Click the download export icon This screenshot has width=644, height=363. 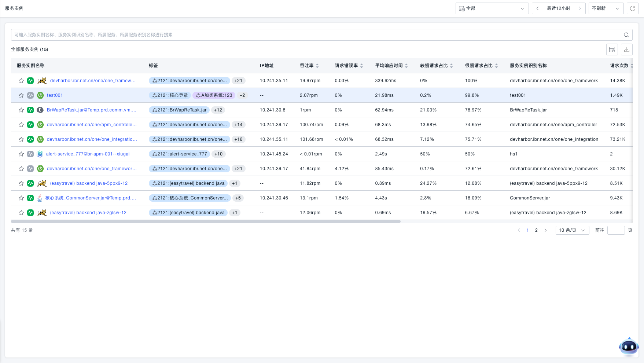tap(627, 49)
